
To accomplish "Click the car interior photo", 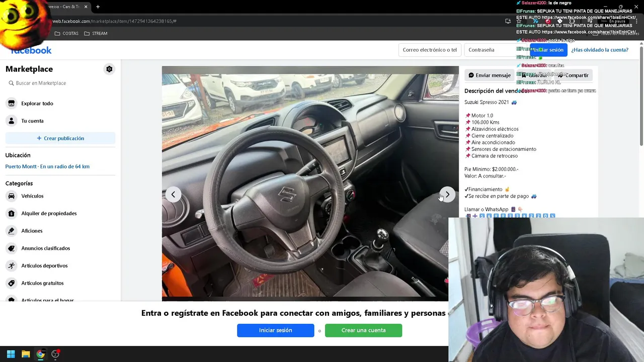I will [x=310, y=185].
